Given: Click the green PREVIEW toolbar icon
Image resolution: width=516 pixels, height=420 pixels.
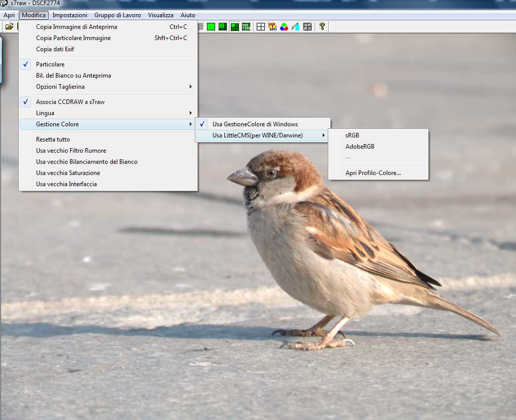Looking at the screenshot, I should 246,27.
